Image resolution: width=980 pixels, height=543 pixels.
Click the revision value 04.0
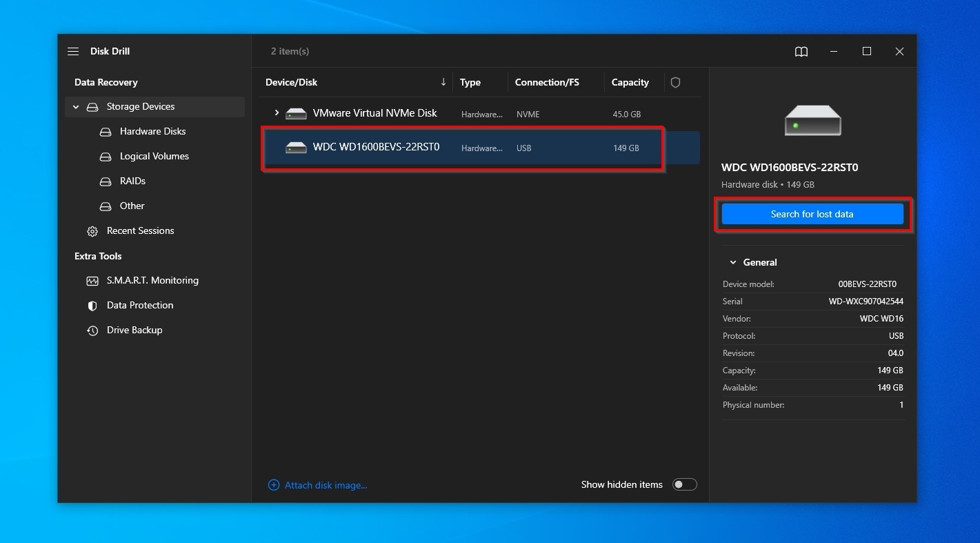coord(896,353)
